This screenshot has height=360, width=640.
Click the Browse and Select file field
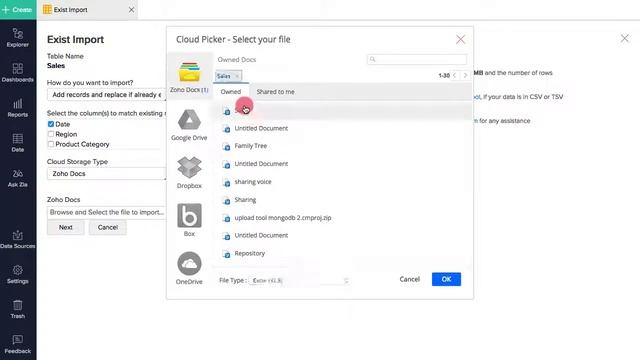pyautogui.click(x=107, y=212)
